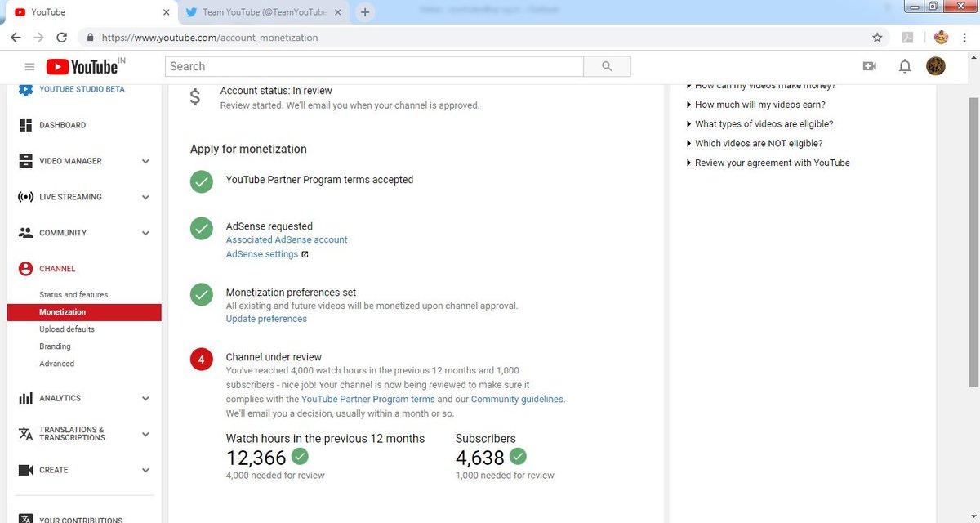Close the YouTube tab
The height and width of the screenshot is (523, 980).
click(x=167, y=12)
